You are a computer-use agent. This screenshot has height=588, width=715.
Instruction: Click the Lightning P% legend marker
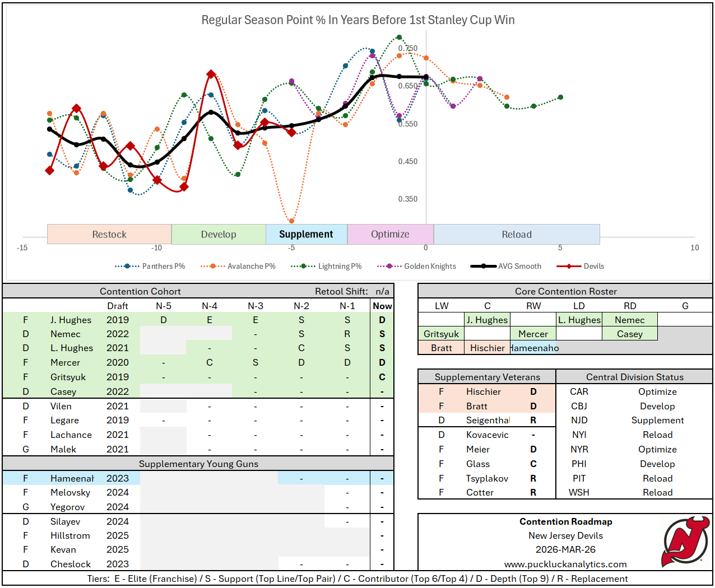303,267
